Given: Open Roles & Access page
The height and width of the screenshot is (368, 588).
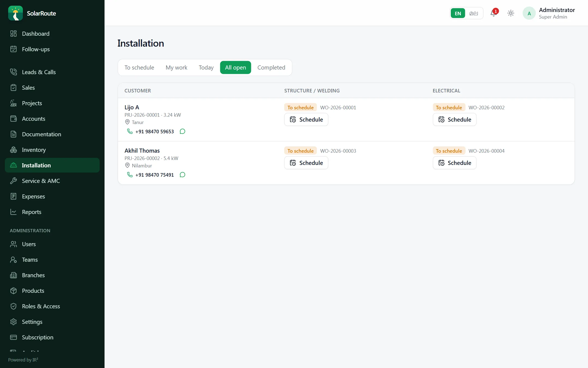Looking at the screenshot, I should tap(52, 306).
